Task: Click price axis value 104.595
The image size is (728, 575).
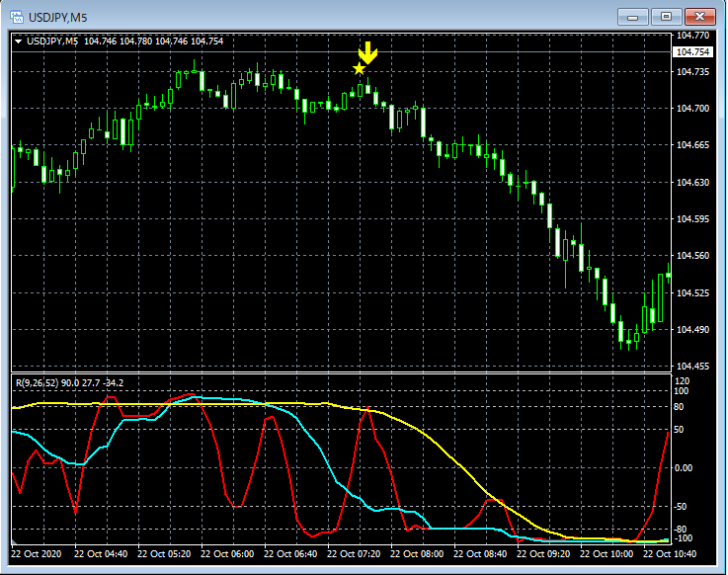Action: pos(692,218)
